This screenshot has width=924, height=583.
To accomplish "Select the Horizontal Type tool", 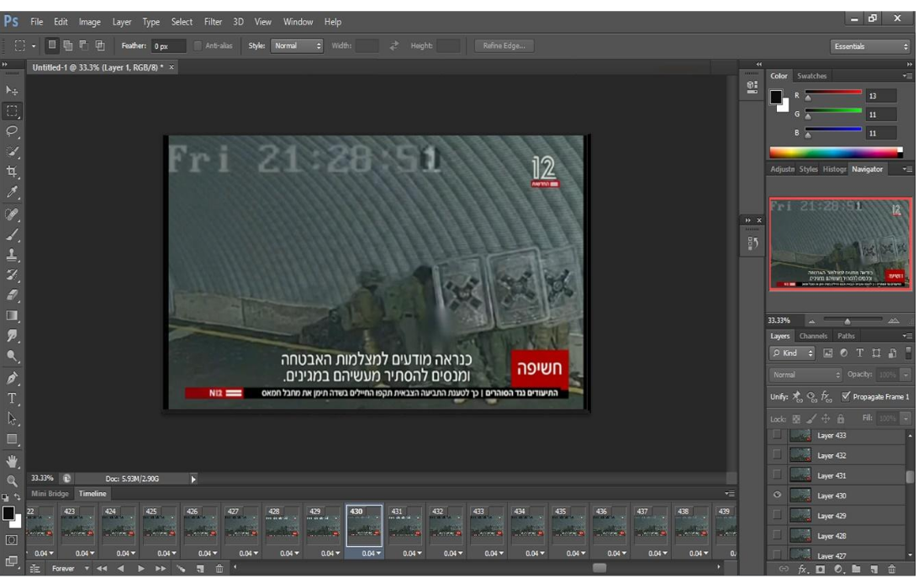I will click(x=12, y=399).
